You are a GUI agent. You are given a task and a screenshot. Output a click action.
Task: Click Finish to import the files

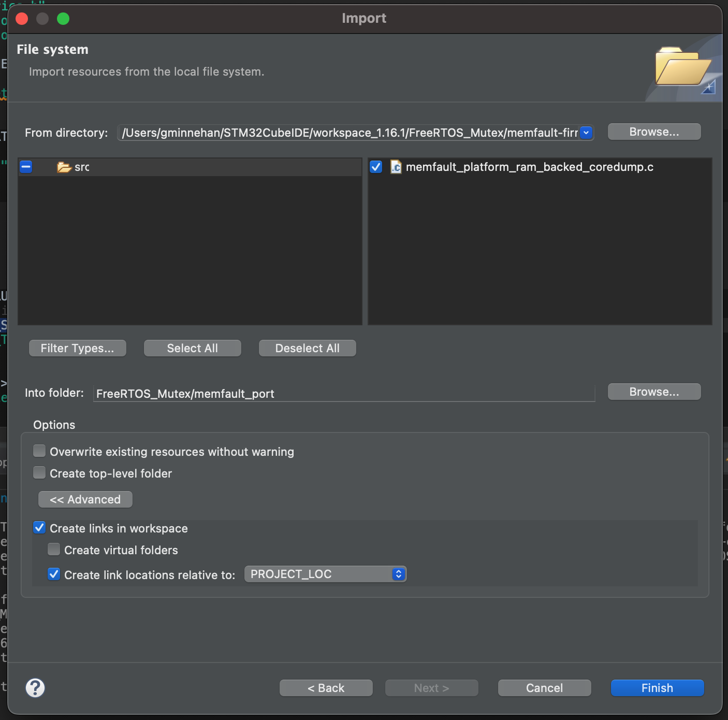[657, 688]
